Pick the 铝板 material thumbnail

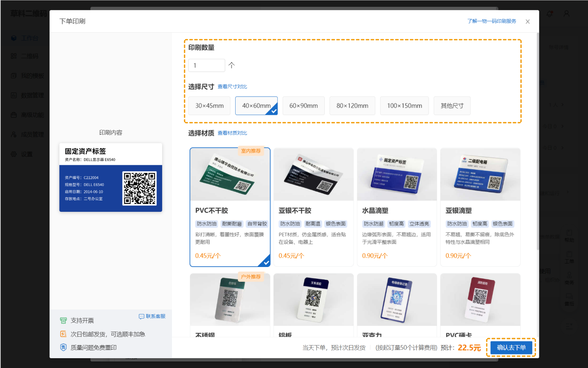pyautogui.click(x=314, y=300)
